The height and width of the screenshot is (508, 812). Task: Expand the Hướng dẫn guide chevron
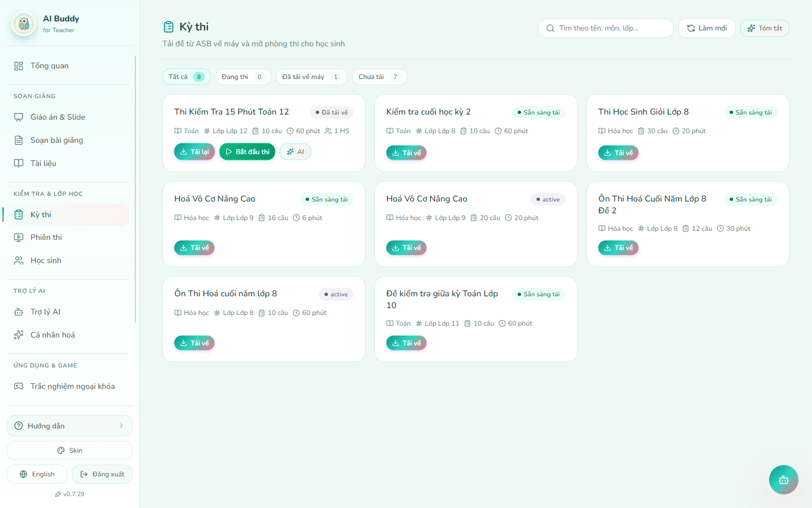[121, 426]
